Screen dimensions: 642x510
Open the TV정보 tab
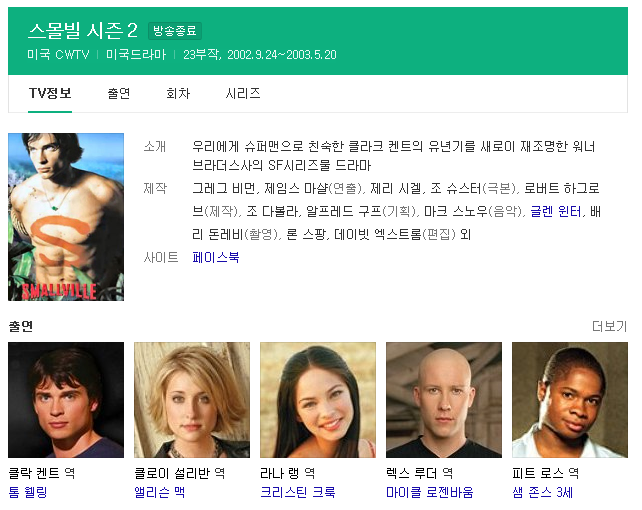[50, 94]
